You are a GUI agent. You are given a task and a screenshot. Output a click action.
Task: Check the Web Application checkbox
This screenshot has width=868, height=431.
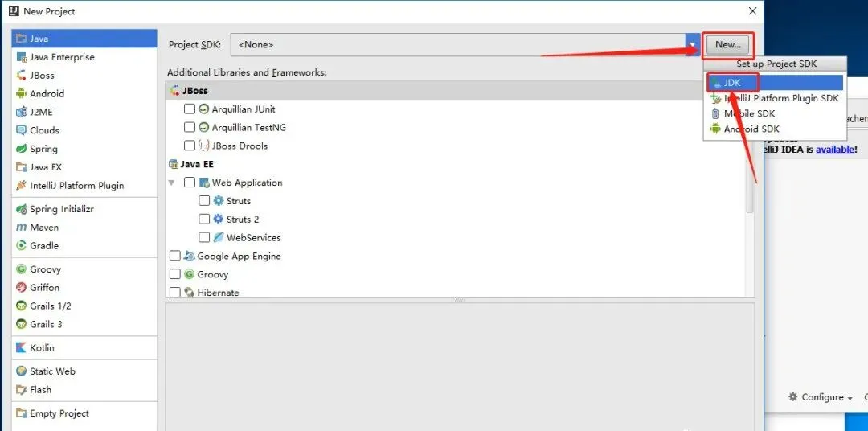(190, 183)
